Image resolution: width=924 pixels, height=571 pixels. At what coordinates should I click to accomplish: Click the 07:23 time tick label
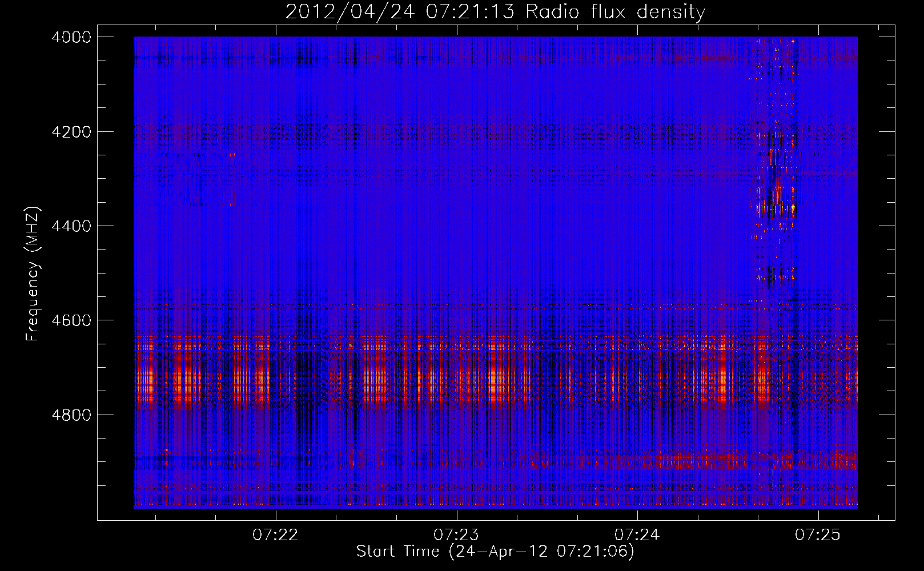[x=456, y=535]
